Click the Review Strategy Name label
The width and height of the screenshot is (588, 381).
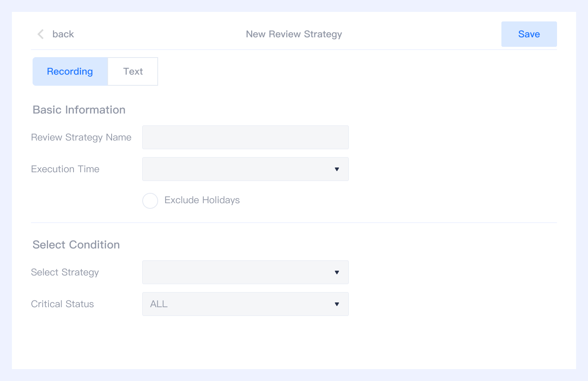[x=81, y=137]
